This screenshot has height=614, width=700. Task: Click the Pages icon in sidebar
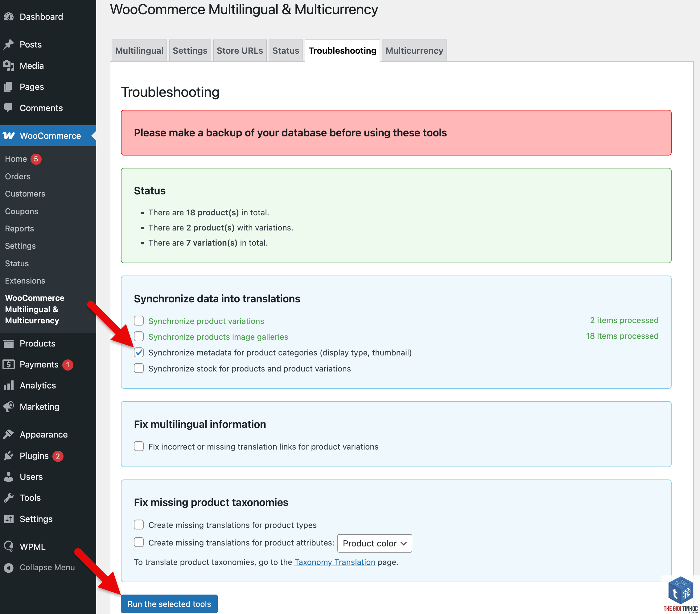9,87
